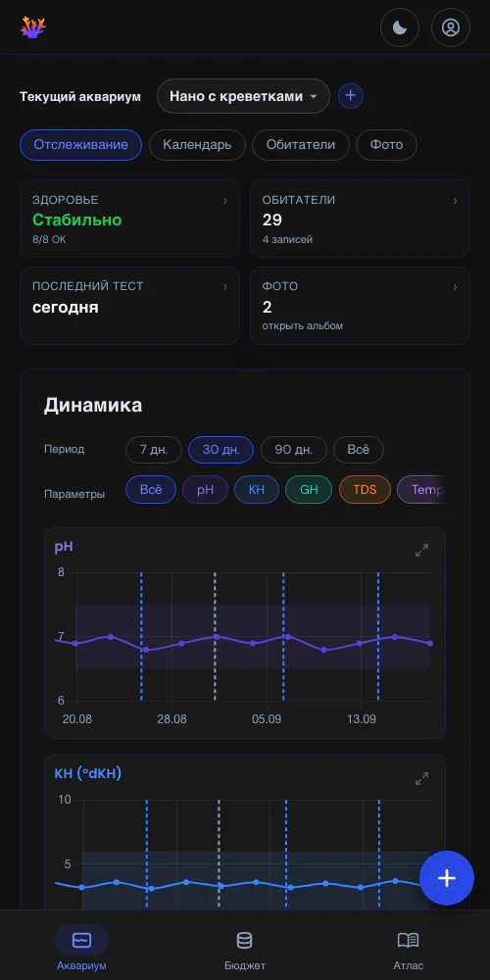Click floating blue plus button
Screen dimensions: 490x980
coord(446,878)
